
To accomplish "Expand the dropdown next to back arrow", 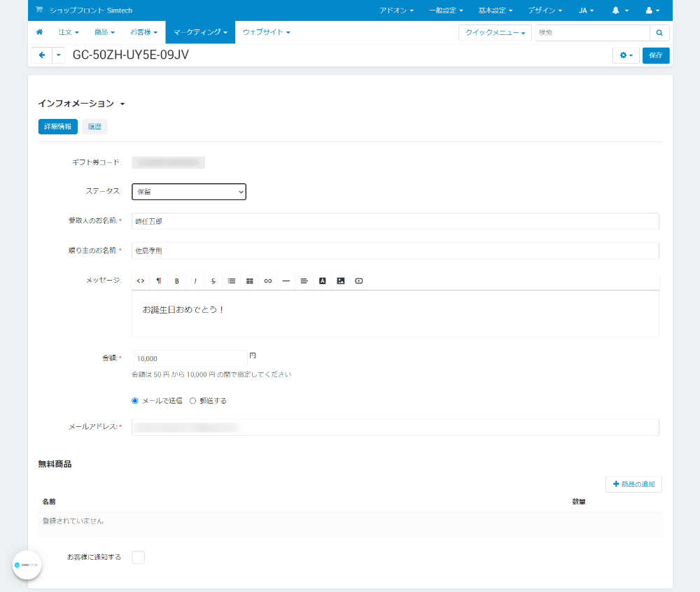I will 59,55.
